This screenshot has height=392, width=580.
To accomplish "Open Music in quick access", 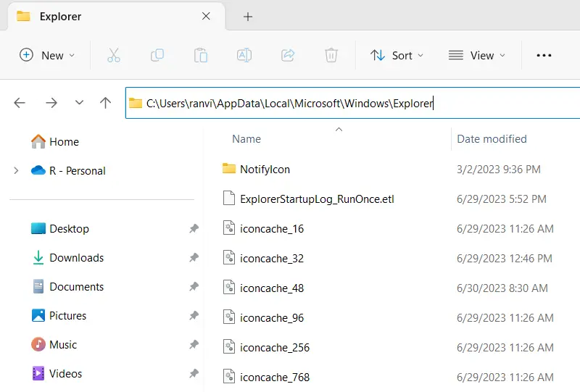I will pos(54,344).
